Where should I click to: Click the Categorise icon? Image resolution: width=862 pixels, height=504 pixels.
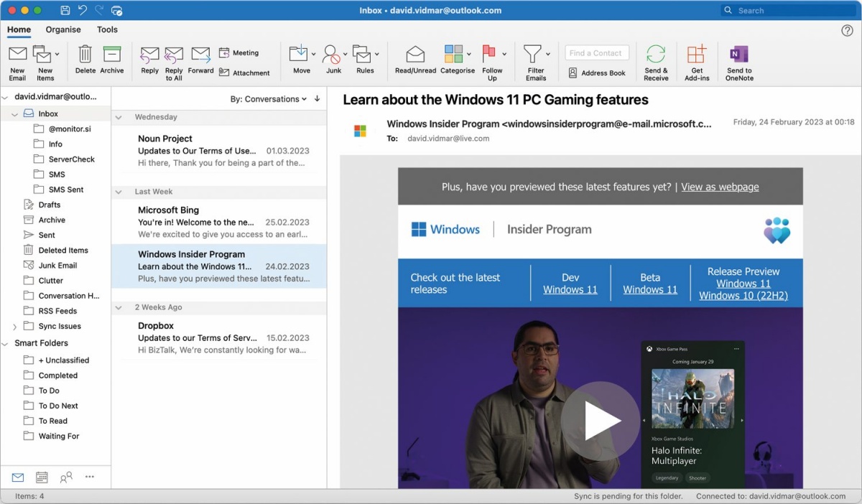[453, 54]
